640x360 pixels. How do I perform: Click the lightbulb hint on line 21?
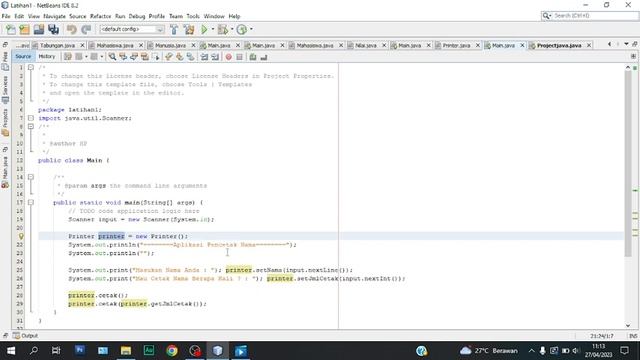tap(21, 236)
